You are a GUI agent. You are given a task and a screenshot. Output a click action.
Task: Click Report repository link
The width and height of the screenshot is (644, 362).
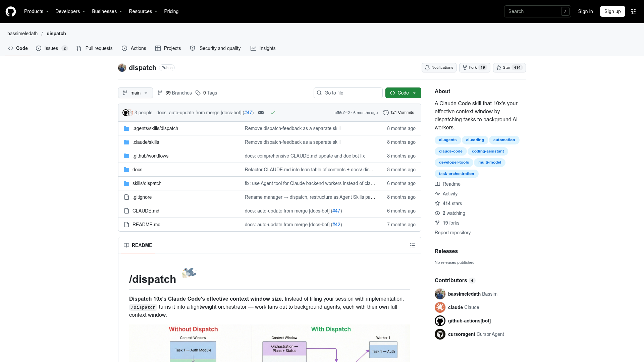point(452,233)
